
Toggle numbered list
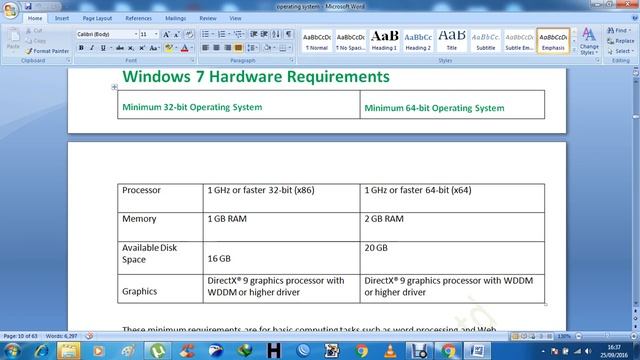coord(221,34)
